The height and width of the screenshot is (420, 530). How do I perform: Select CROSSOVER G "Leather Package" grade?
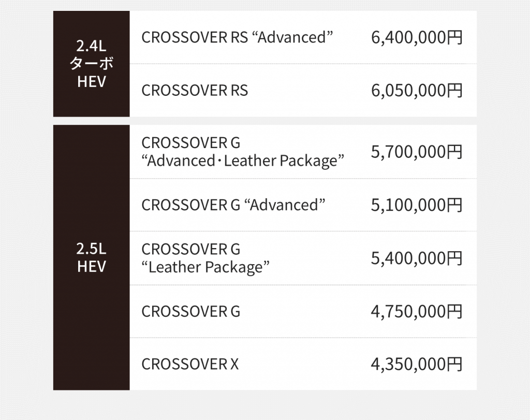(205, 258)
